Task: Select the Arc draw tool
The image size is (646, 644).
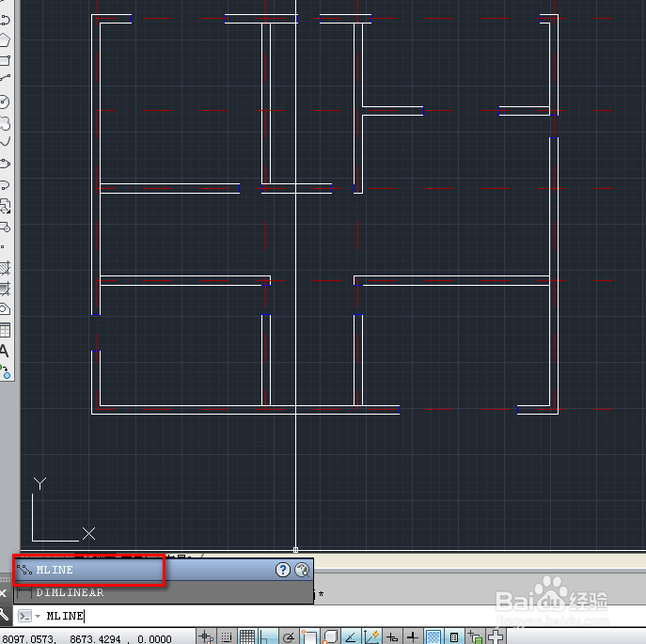Action: (x=5, y=77)
